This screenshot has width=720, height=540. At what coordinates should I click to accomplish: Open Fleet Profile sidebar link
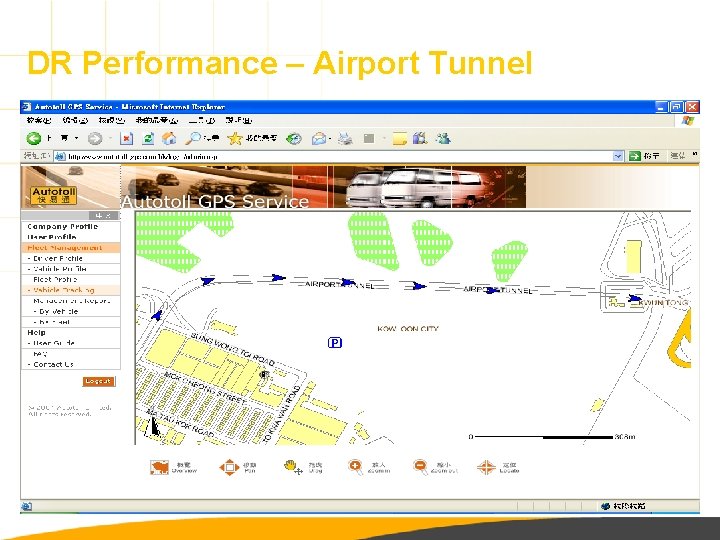click(x=55, y=279)
